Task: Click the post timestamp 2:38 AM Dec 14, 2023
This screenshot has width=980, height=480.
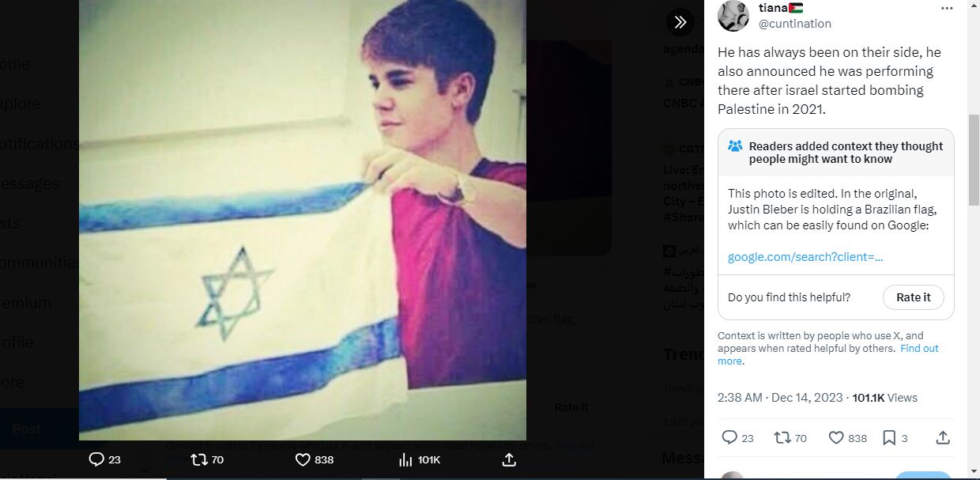Action: click(x=782, y=398)
